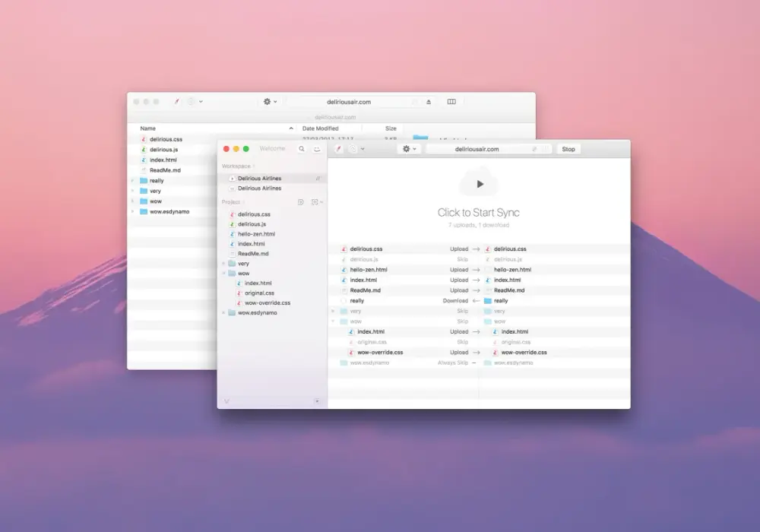Sort by Size column in back window
Image resolution: width=760 pixels, height=532 pixels.
391,128
